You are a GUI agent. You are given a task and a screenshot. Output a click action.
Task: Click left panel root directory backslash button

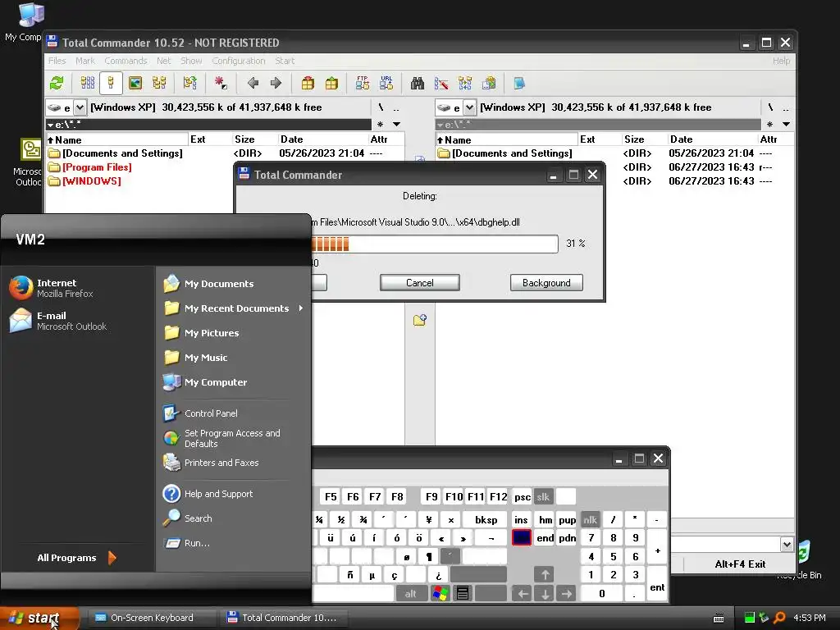click(x=381, y=107)
